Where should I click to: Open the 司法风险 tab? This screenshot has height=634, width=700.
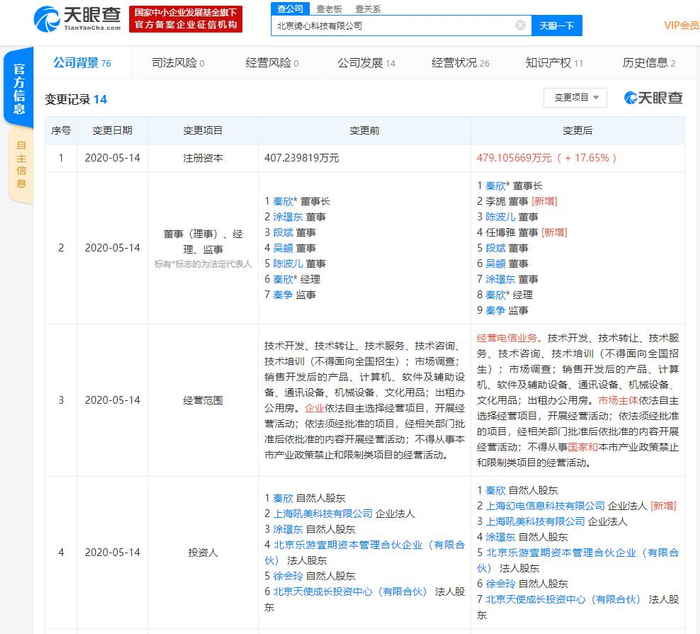[x=177, y=63]
